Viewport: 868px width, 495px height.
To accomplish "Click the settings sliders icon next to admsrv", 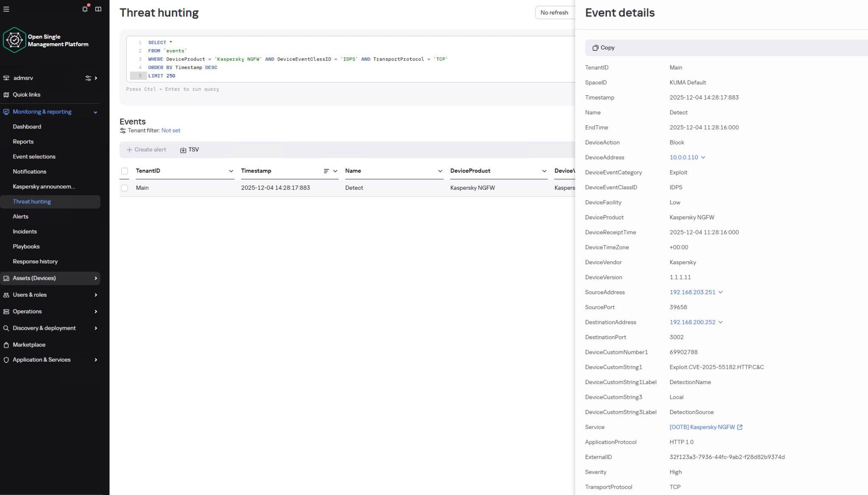I will click(89, 78).
